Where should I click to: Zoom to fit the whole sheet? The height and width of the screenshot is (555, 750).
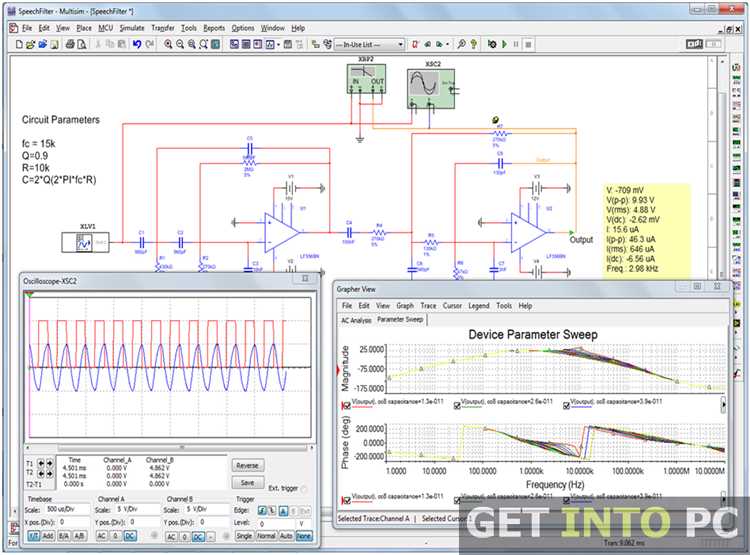203,44
